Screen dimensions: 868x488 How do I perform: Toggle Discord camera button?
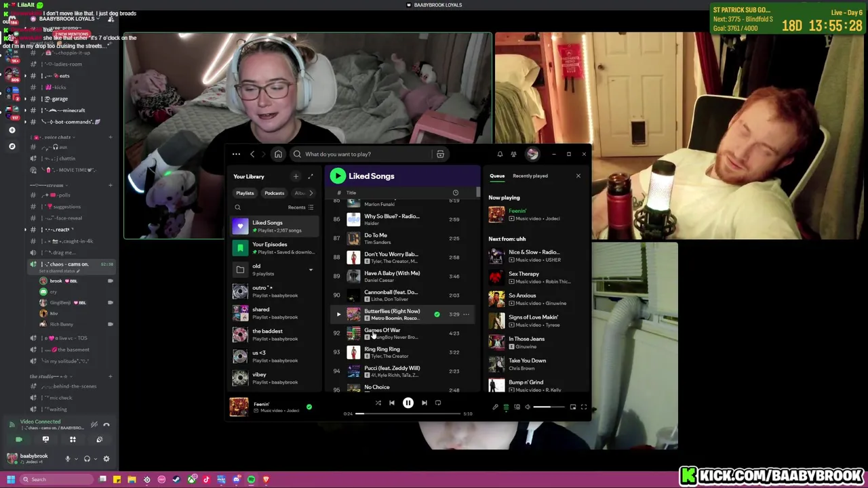(18, 439)
